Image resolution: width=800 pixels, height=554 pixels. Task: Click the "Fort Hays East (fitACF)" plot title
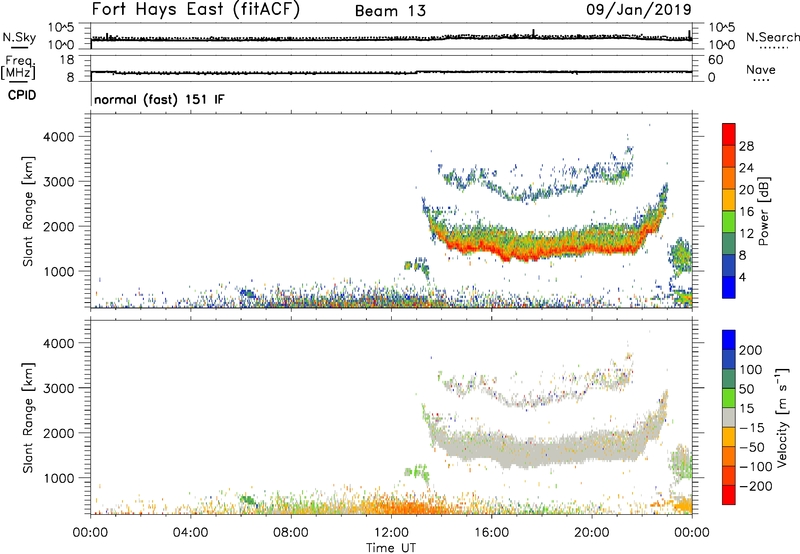195,9
